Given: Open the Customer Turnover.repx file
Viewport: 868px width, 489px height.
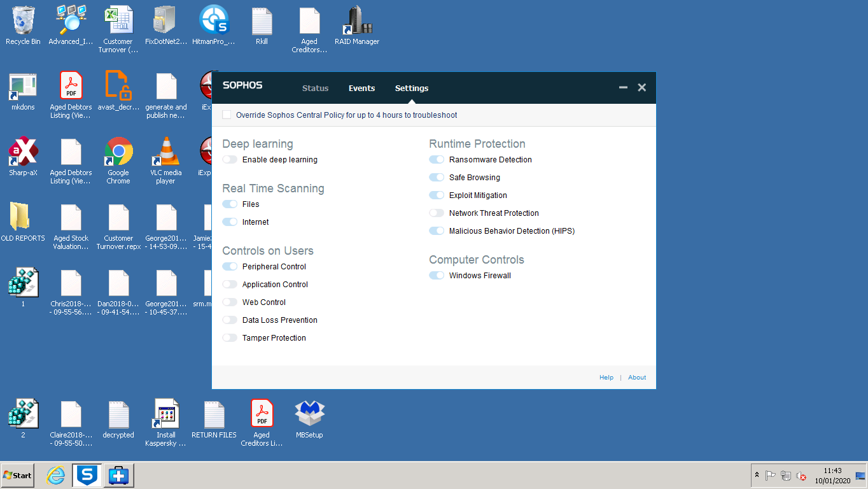Looking at the screenshot, I should click(x=118, y=218).
